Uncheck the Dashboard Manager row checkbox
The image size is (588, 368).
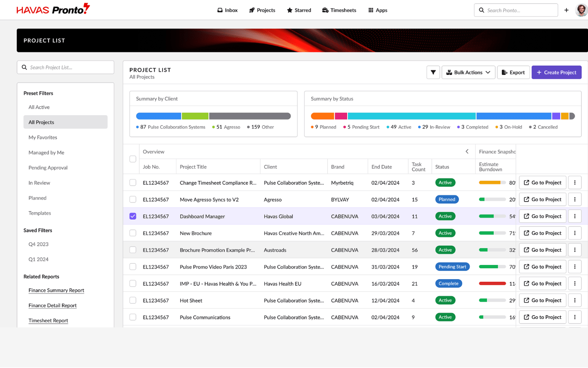coord(133,216)
